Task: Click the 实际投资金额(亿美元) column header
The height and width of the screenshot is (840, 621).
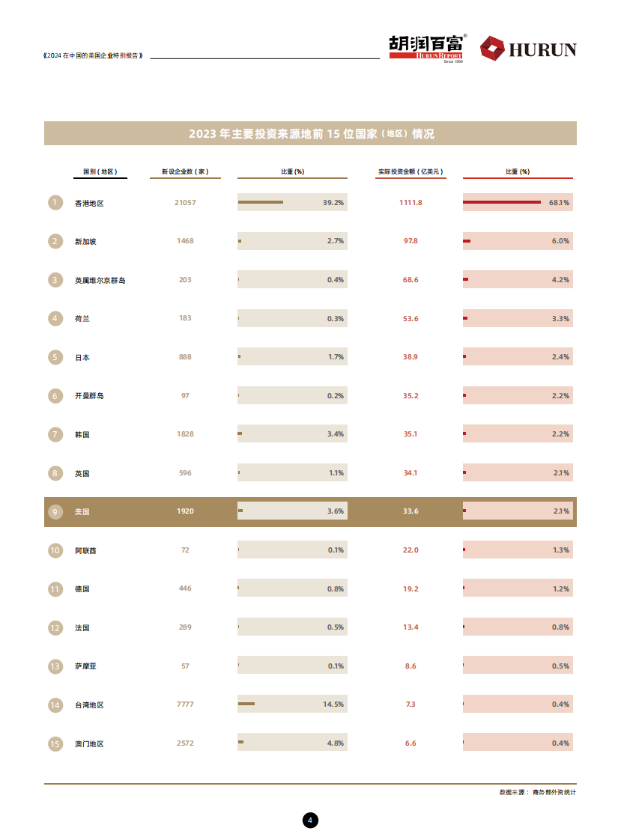Action: [411, 171]
